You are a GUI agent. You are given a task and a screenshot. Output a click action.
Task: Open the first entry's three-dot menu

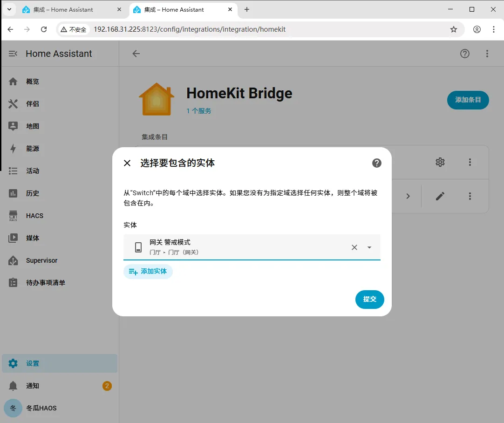click(470, 162)
